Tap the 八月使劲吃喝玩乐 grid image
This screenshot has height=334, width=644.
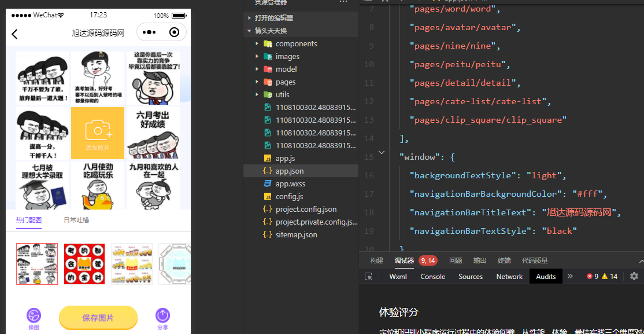pyautogui.click(x=98, y=185)
